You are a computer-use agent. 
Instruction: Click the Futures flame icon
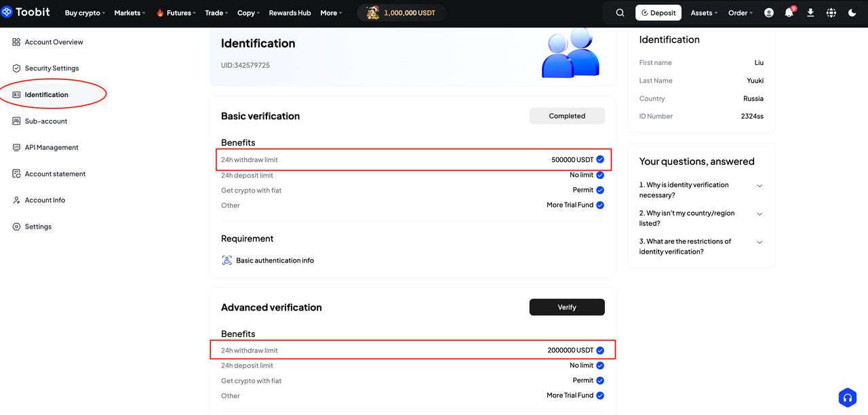point(160,13)
